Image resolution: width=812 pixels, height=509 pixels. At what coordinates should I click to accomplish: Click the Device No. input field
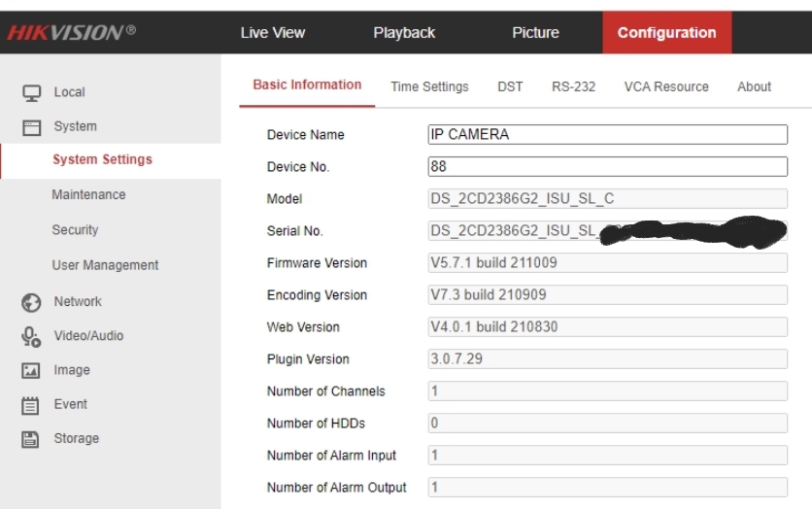point(607,167)
